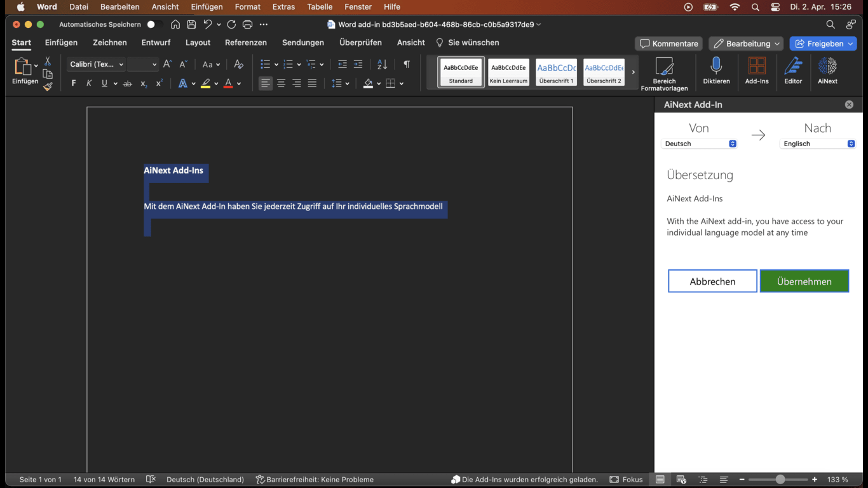Expand the bullet list options arrow
This screenshot has width=868, height=488.
(x=276, y=65)
